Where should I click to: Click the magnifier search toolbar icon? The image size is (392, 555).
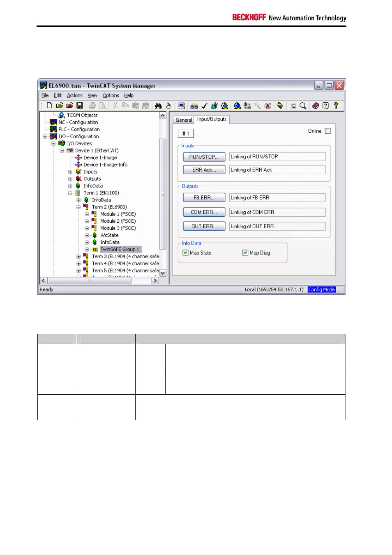pyautogui.click(x=303, y=106)
